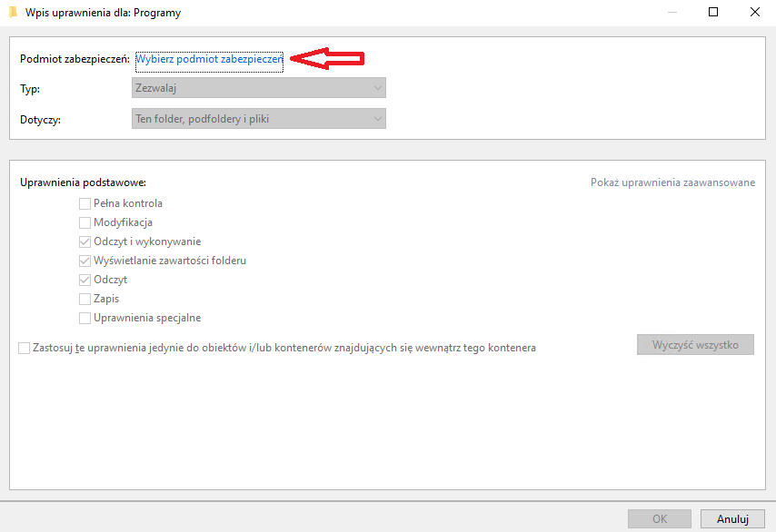Cancel the dialog with Anuluj
Viewport: 776px width, 532px height.
click(731, 519)
